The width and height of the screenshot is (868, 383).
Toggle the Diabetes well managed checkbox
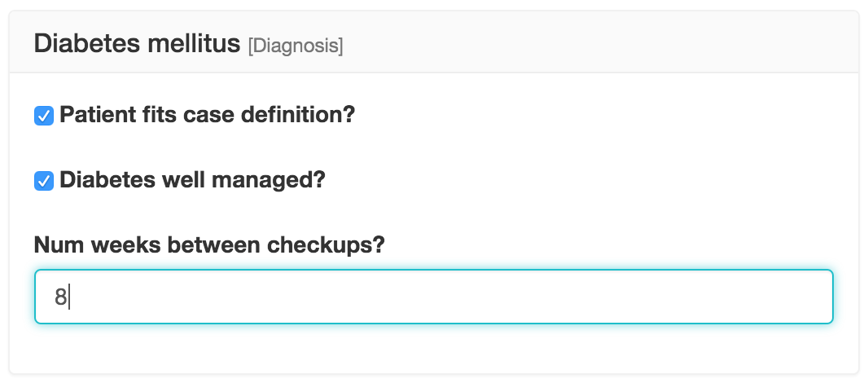[x=44, y=181]
